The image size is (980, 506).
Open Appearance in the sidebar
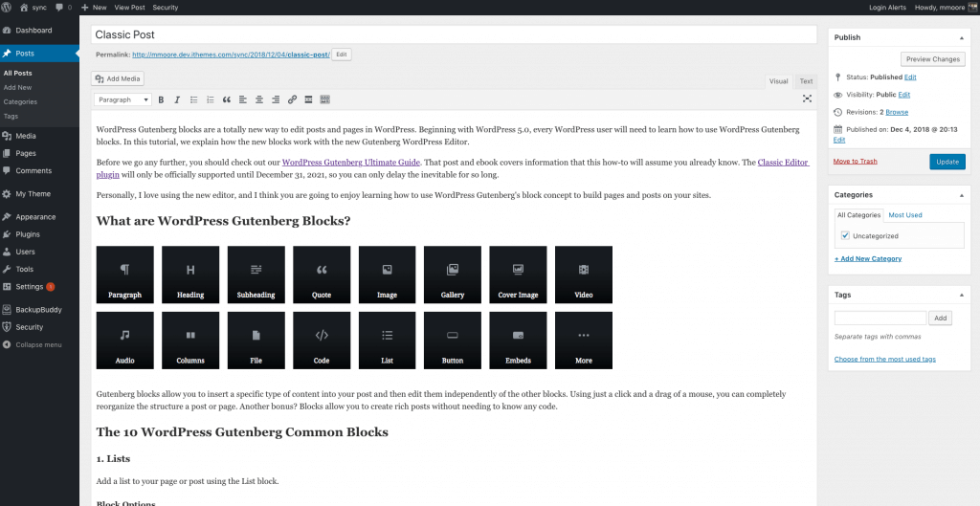point(39,217)
